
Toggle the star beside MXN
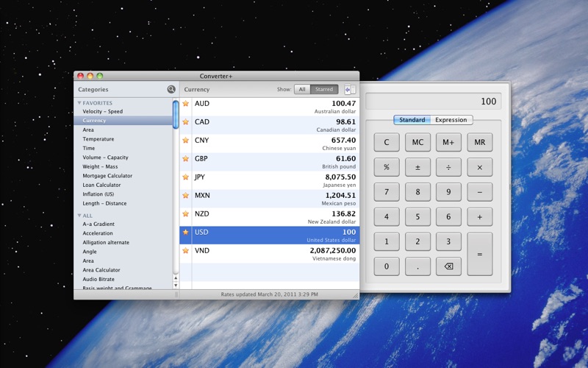click(186, 196)
